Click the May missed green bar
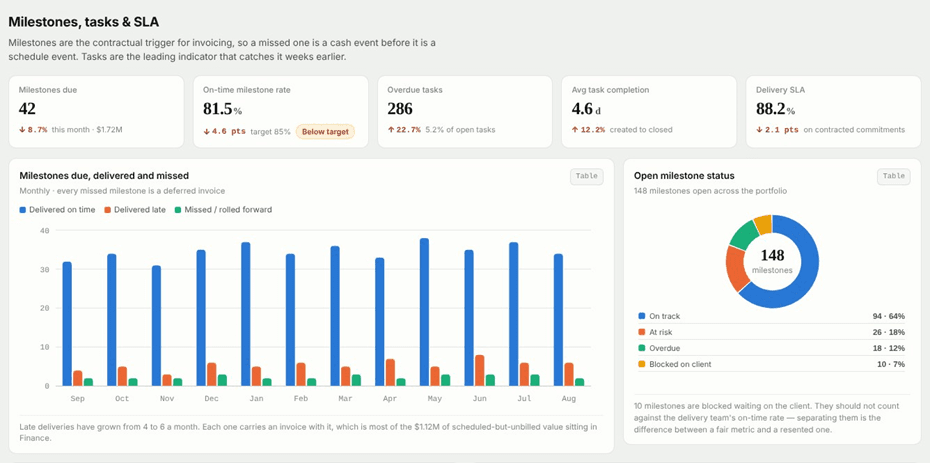Viewport: 930px width, 463px height. pos(446,381)
